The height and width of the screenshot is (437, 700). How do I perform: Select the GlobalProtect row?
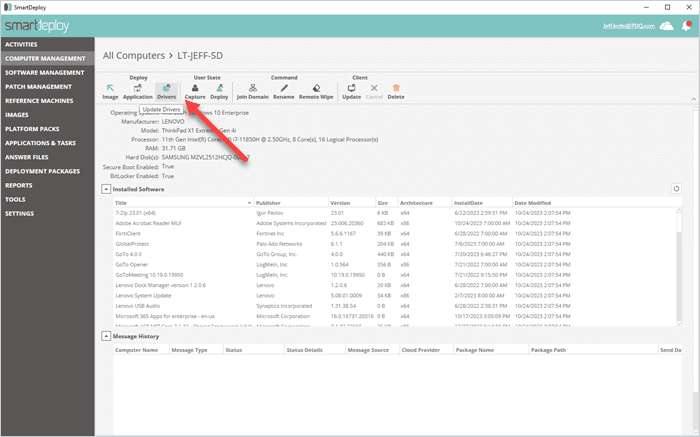coord(395,244)
